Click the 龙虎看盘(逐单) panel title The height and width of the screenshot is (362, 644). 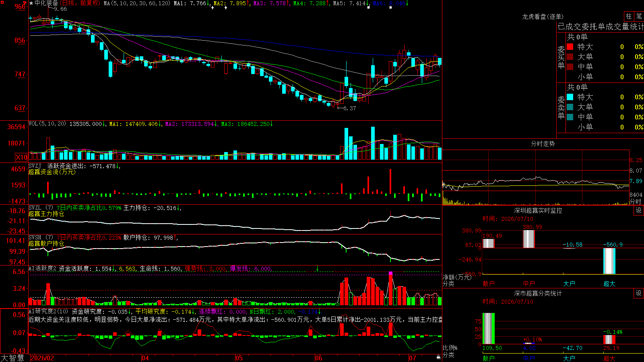(543, 16)
